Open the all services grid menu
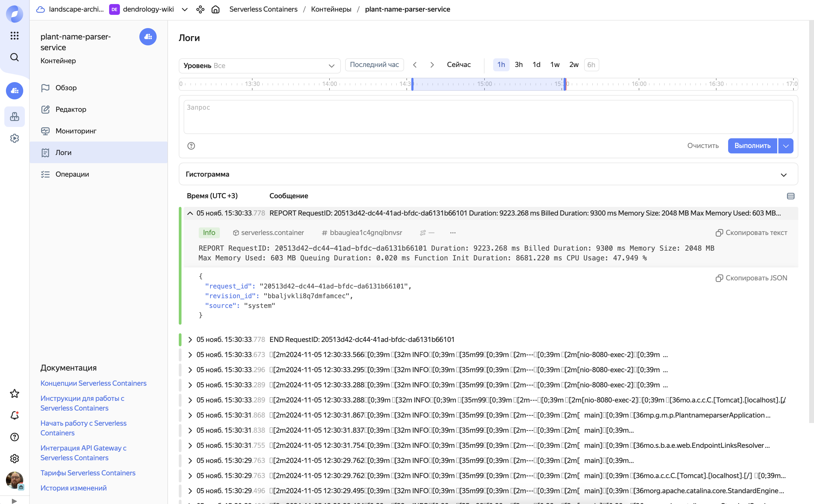 point(14,36)
